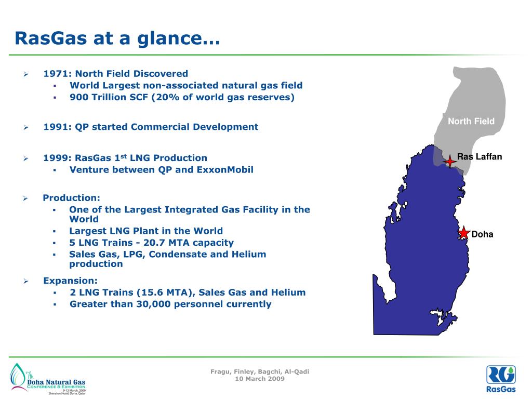Click the arrow bullet beside 'Production:'
This screenshot has height=399, width=532.
(26, 198)
